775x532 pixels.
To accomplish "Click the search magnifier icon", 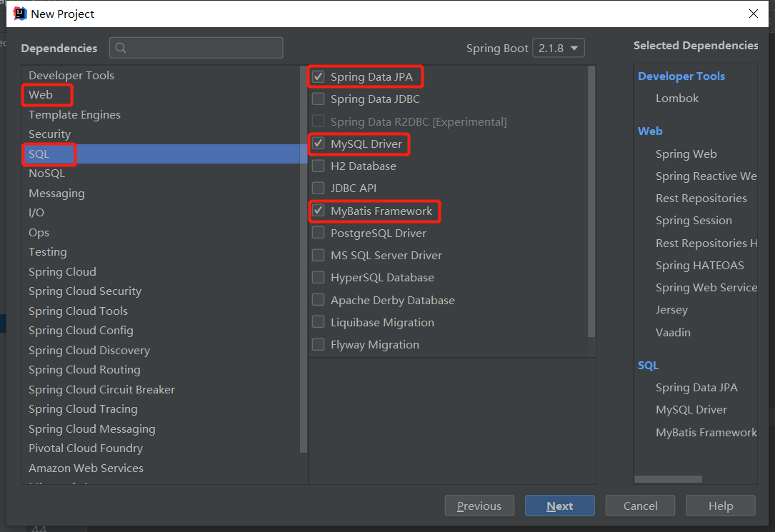I will pos(121,48).
